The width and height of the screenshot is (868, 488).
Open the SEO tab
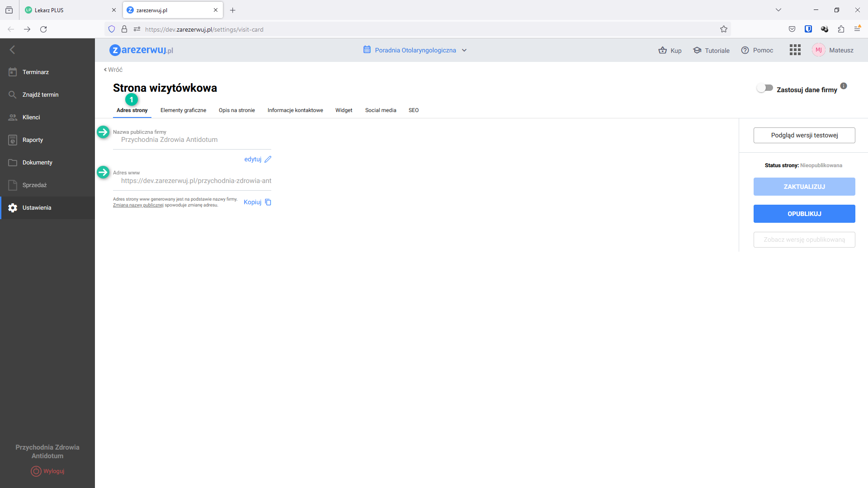414,110
